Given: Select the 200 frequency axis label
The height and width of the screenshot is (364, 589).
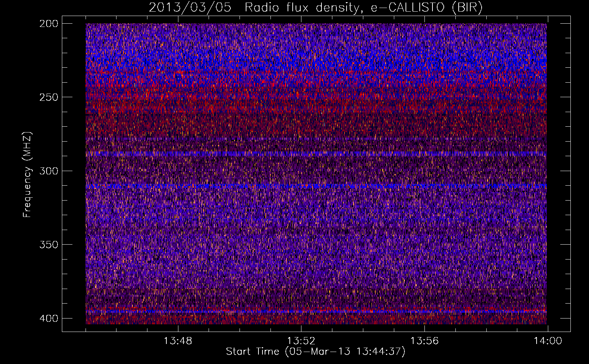Looking at the screenshot, I should point(48,24).
